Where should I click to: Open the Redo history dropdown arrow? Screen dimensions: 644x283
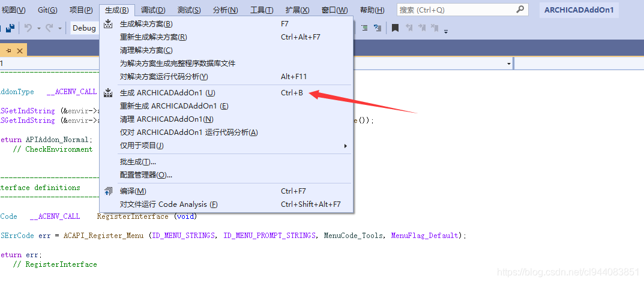pos(60,28)
